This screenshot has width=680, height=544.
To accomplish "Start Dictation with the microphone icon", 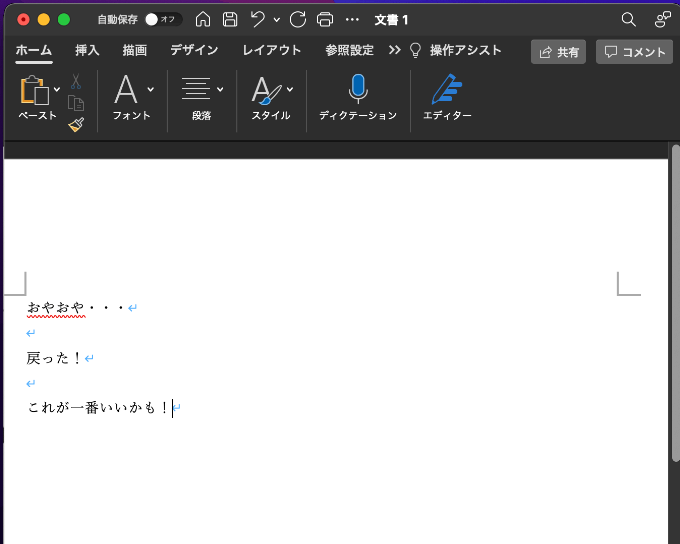I will (358, 90).
